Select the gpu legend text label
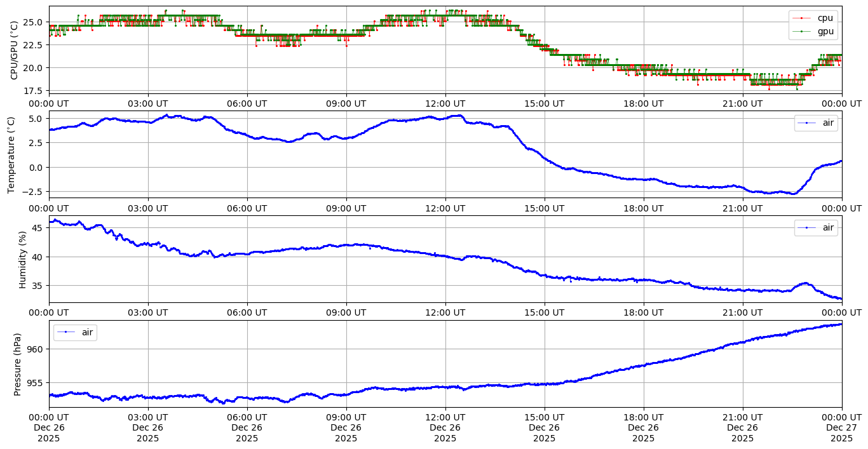The width and height of the screenshot is (868, 449). pyautogui.click(x=825, y=31)
